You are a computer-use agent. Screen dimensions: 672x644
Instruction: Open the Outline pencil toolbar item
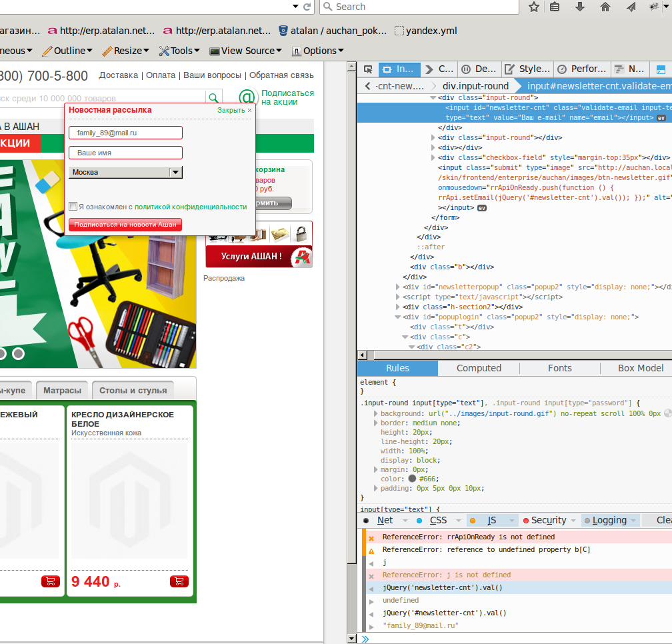pyautogui.click(x=67, y=51)
